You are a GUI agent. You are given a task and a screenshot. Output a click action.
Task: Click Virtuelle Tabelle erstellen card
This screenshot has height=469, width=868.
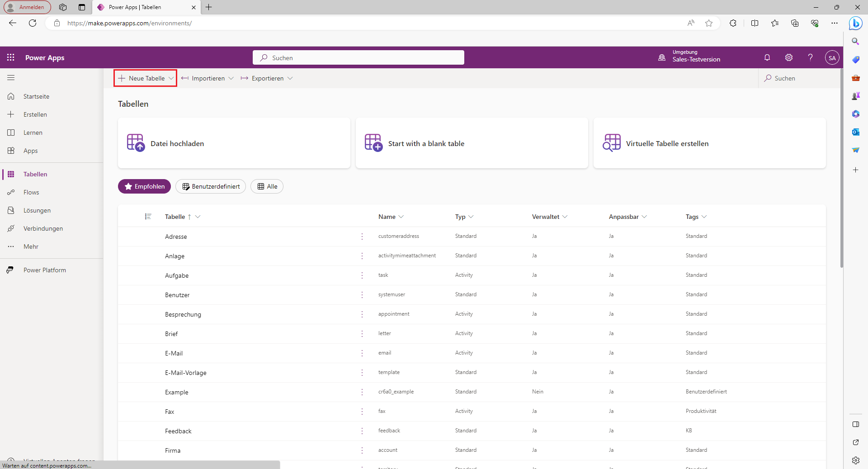[x=710, y=143]
